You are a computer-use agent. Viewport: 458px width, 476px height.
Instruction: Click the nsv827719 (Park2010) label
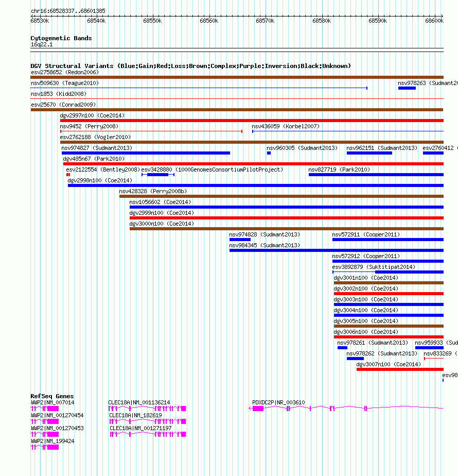coord(339,169)
